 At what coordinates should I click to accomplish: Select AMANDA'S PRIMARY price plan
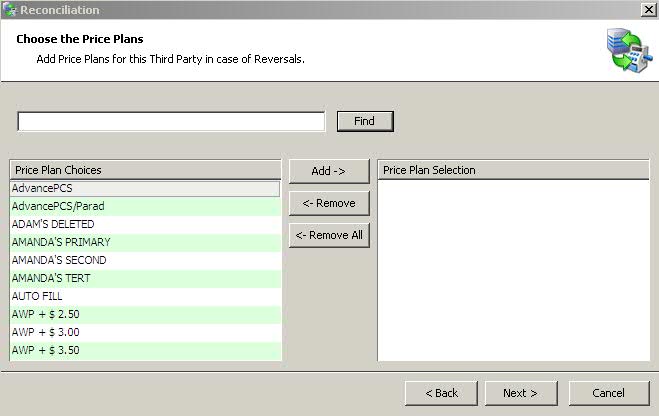point(145,242)
